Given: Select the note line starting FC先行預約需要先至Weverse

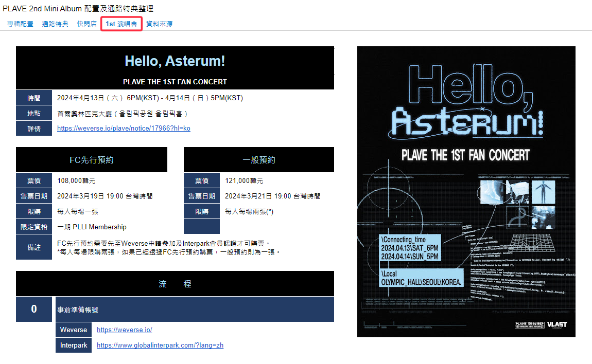Looking at the screenshot, I should coord(164,243).
